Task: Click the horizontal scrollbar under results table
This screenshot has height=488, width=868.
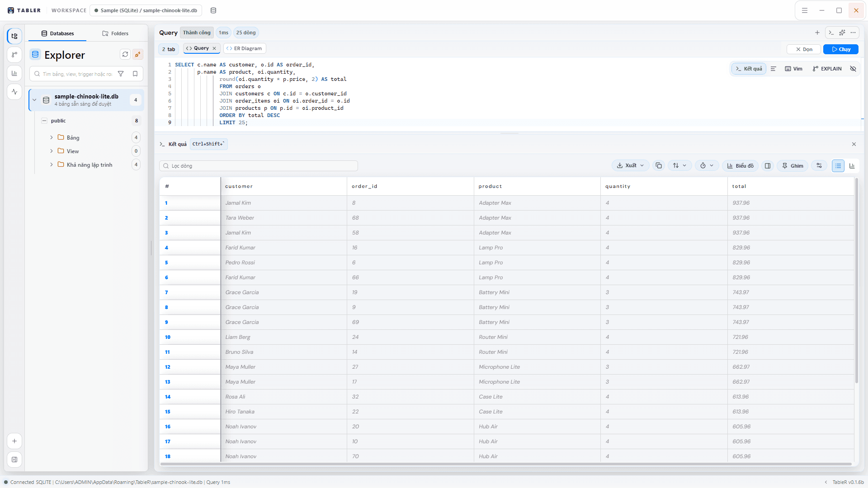Action: (x=506, y=464)
